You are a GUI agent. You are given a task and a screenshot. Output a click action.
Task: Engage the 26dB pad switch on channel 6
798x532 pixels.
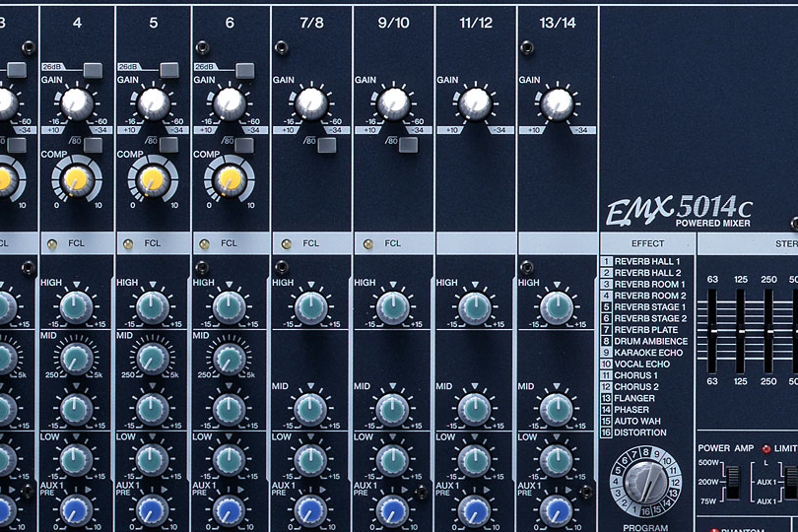pyautogui.click(x=244, y=70)
